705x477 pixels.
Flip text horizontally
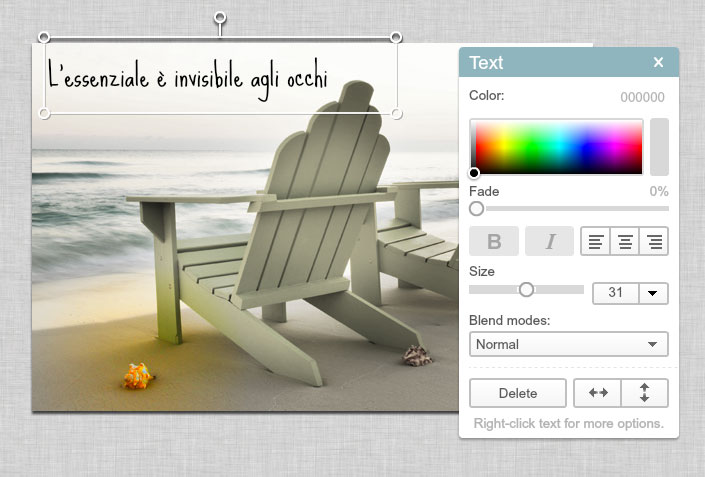[598, 393]
